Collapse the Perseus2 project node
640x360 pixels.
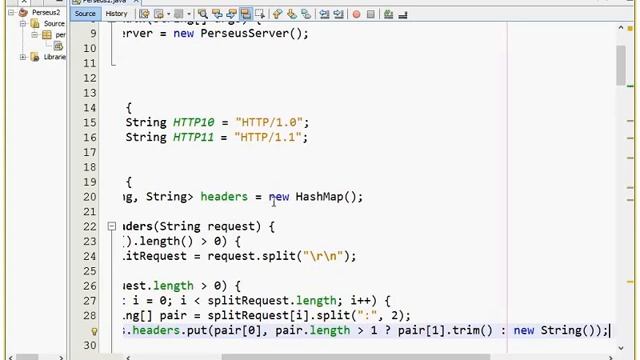[11, 13]
